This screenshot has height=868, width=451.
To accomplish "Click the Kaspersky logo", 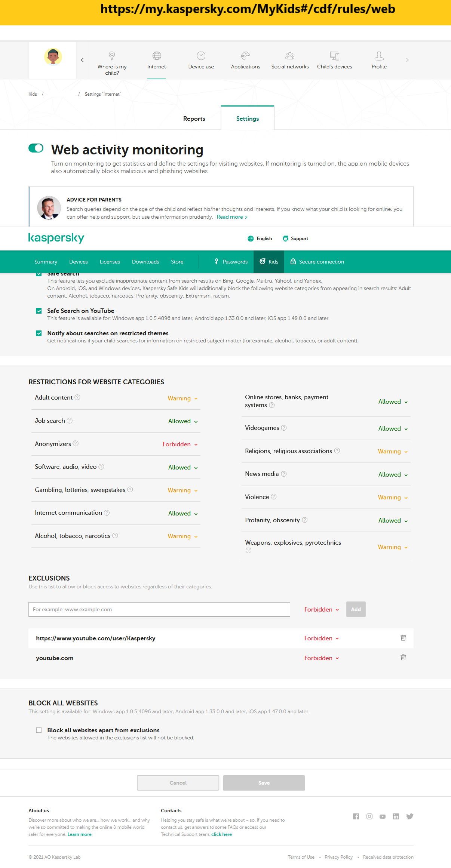I will [56, 238].
